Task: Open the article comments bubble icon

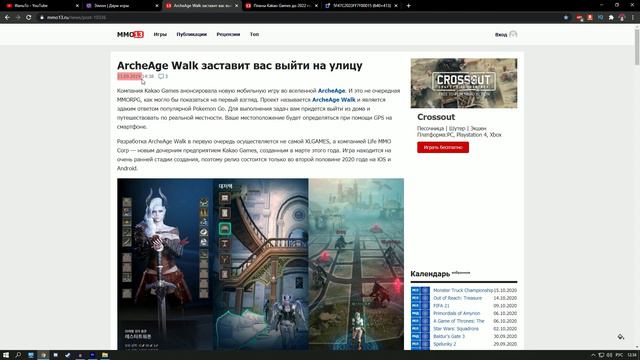Action: click(x=161, y=76)
